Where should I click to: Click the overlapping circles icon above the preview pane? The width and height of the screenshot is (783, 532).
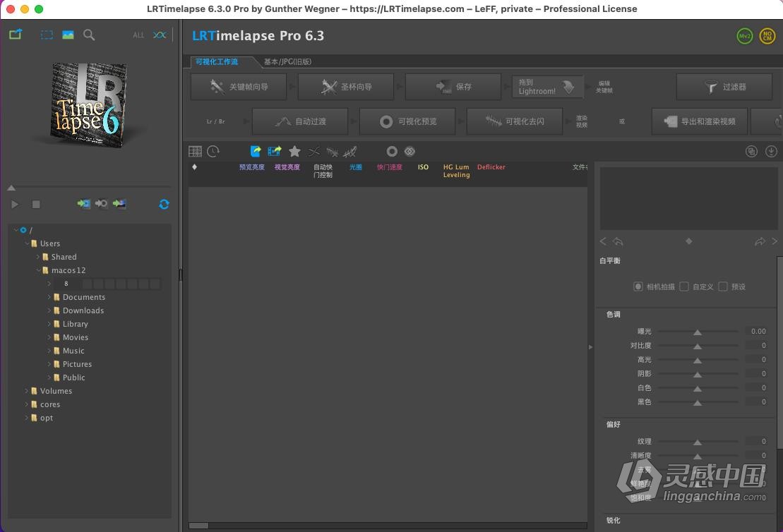pos(751,151)
